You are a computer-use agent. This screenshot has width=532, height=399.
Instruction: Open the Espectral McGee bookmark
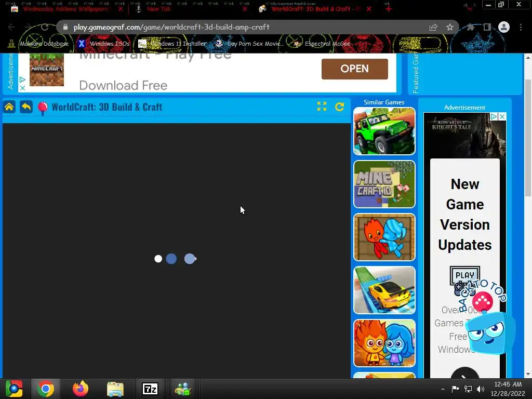[322, 44]
